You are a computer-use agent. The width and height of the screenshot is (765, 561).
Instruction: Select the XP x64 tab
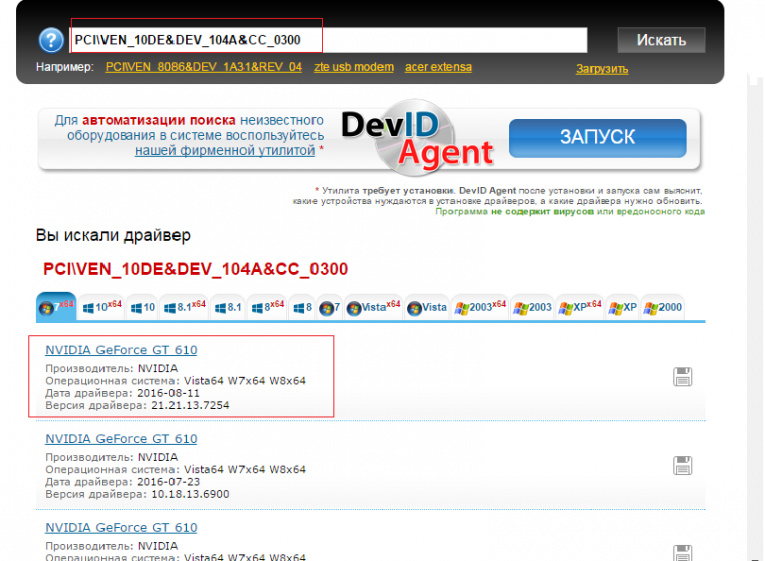[x=580, y=307]
